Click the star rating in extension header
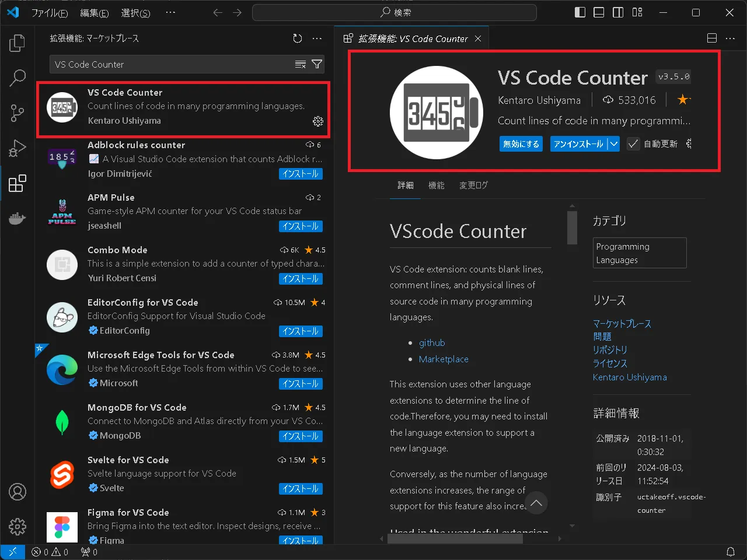 pyautogui.click(x=684, y=100)
